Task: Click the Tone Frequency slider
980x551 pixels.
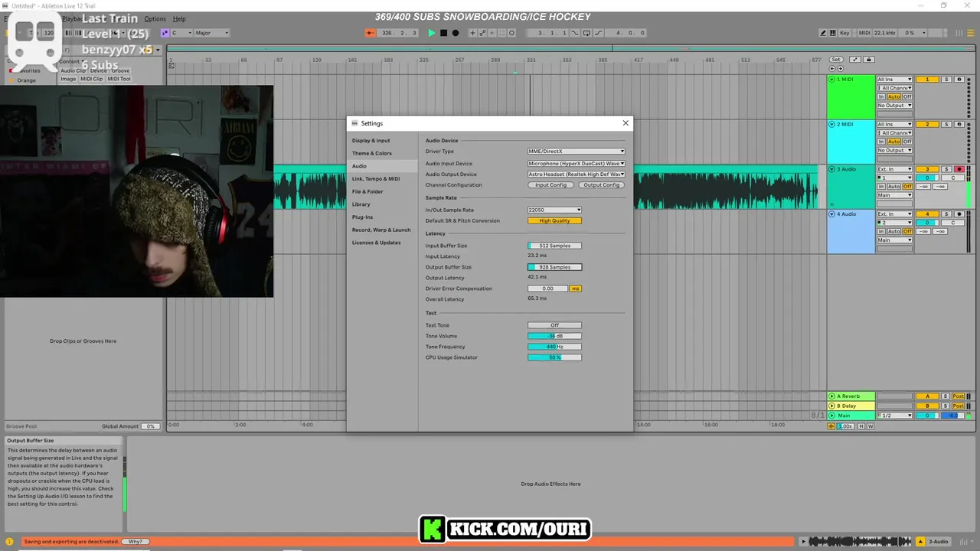Action: click(554, 347)
